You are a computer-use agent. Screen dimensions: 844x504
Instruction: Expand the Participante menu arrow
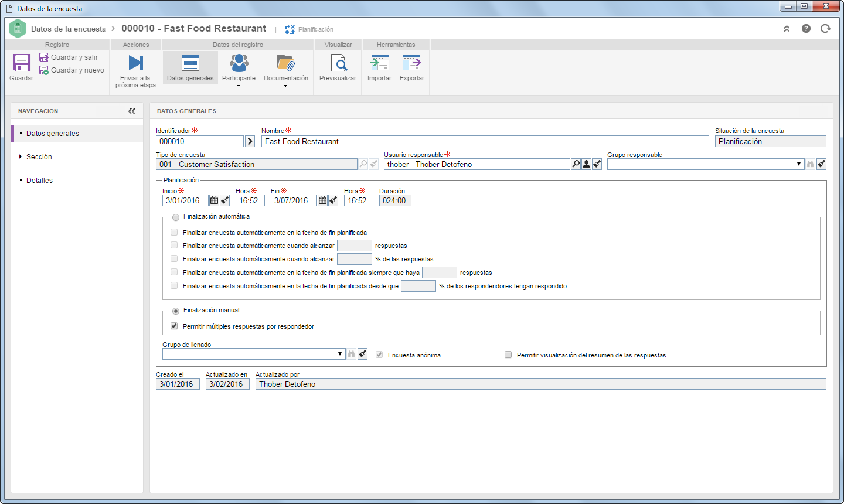[239, 86]
